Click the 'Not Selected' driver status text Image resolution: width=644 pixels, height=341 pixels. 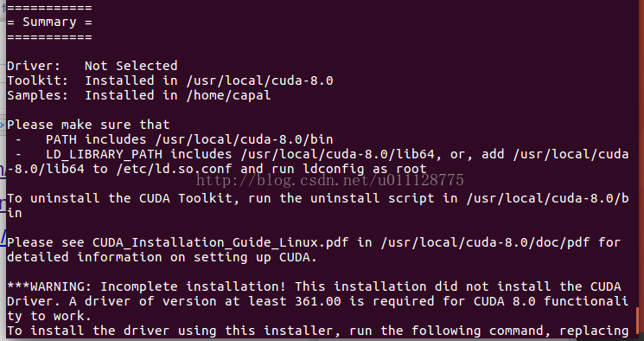(131, 66)
